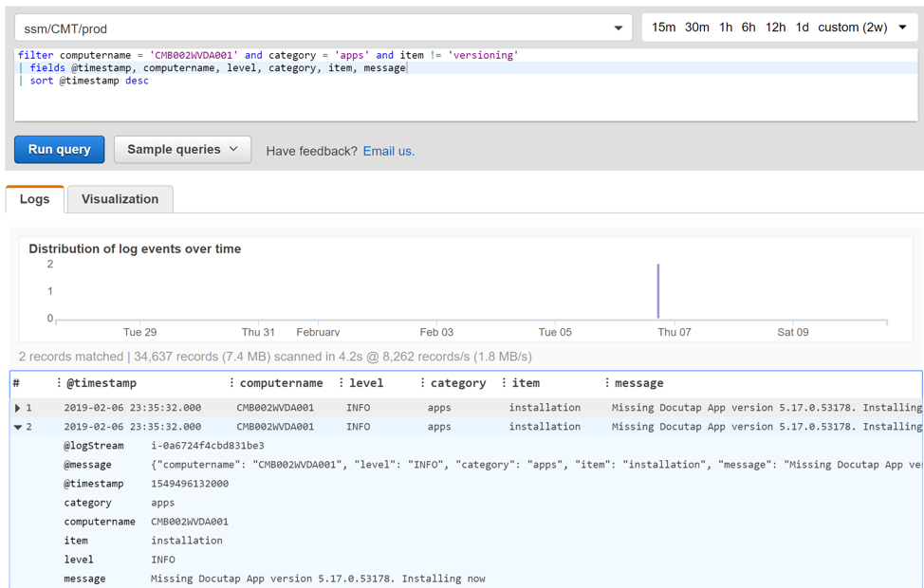
Task: Click the Email us feedback link
Action: (x=388, y=151)
